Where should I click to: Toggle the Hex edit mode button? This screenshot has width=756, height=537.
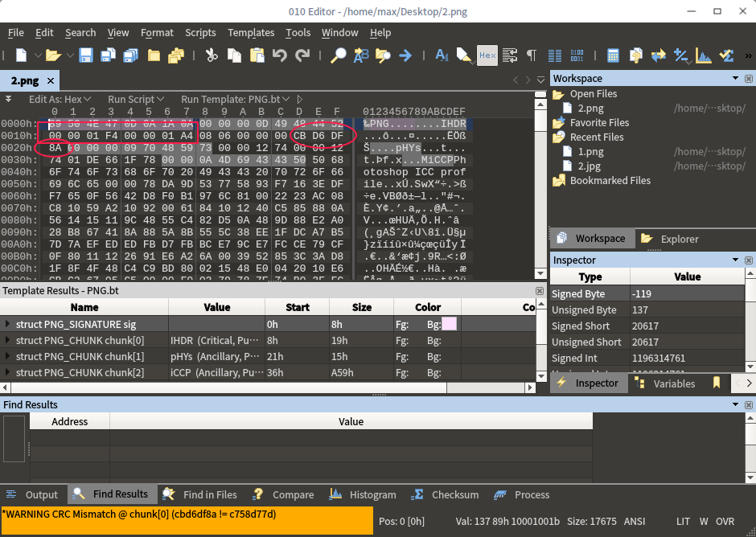(x=487, y=55)
